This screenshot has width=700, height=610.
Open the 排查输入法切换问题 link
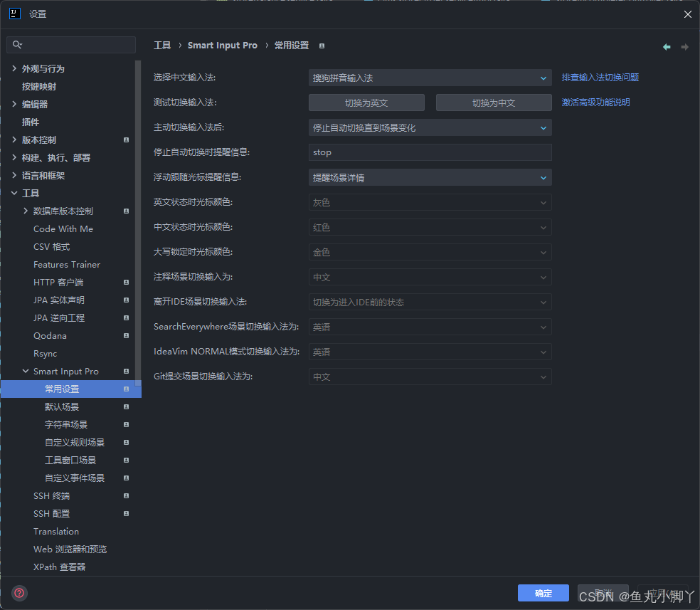(x=600, y=78)
